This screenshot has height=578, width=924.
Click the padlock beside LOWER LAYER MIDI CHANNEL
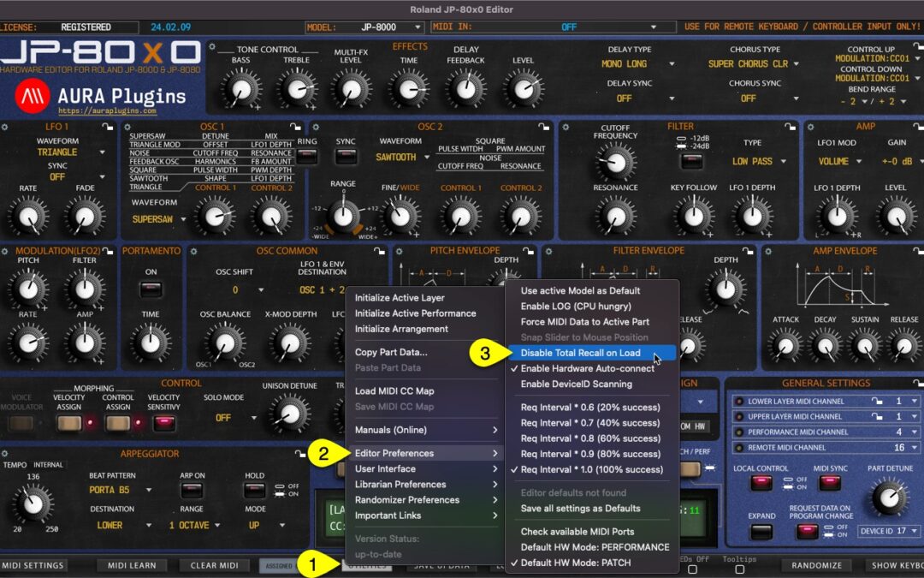point(877,400)
